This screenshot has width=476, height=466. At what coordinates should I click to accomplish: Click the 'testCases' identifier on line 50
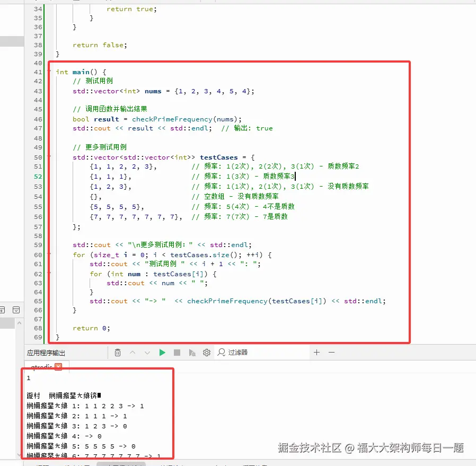pos(218,157)
